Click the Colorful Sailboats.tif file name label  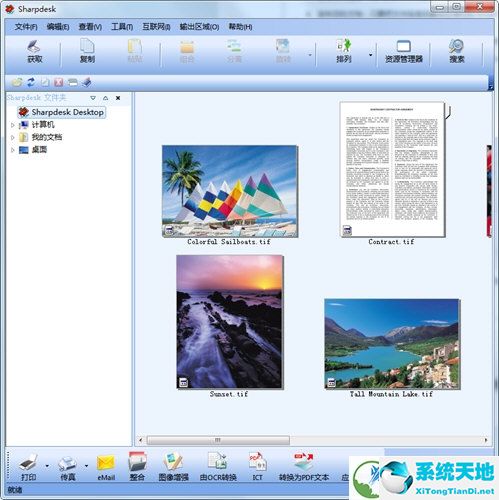point(229,242)
